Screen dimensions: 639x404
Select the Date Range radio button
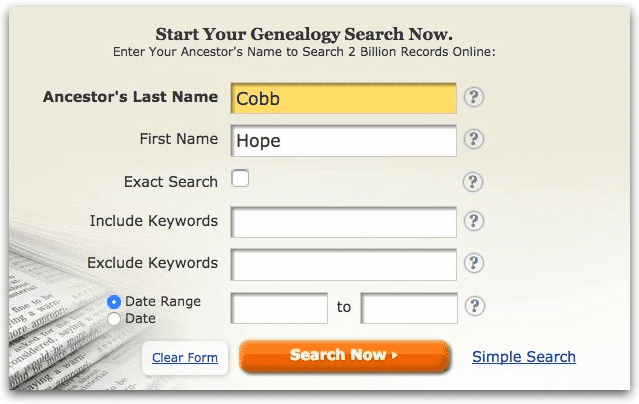(x=114, y=302)
